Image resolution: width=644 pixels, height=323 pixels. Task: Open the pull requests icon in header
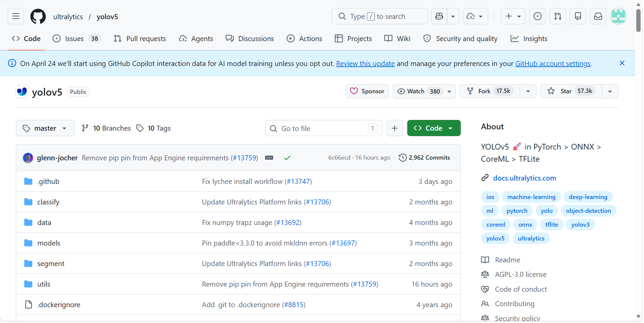(x=558, y=16)
